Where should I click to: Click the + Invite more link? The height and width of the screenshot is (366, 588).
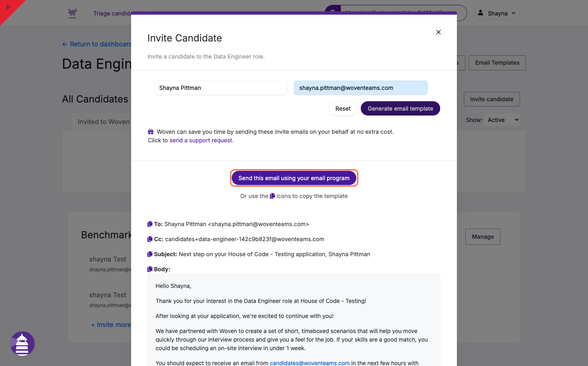coord(111,325)
